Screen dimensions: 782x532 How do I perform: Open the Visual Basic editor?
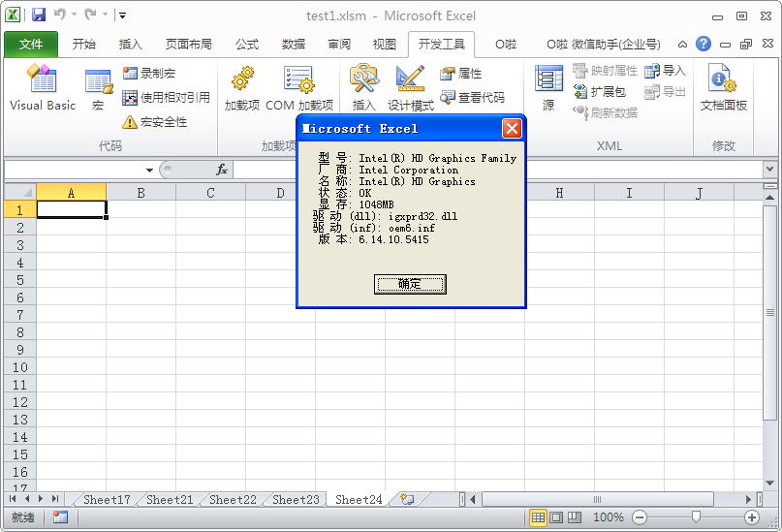click(x=43, y=87)
